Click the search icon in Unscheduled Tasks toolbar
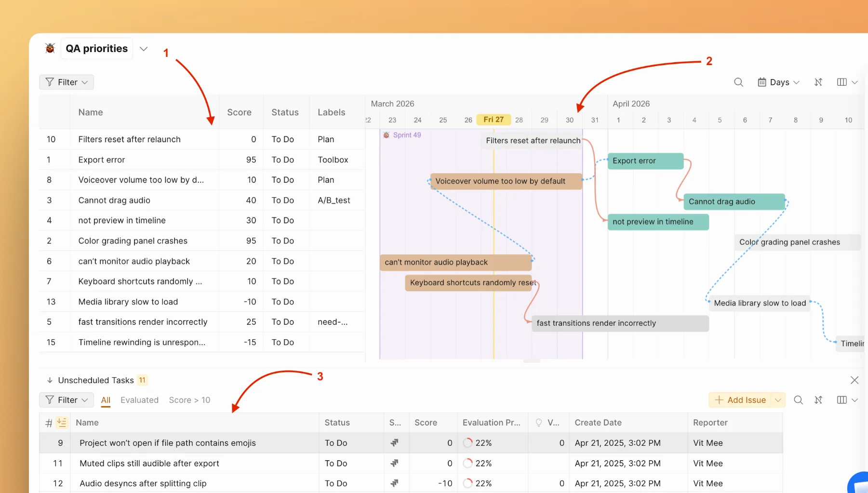The height and width of the screenshot is (493, 868). click(798, 400)
